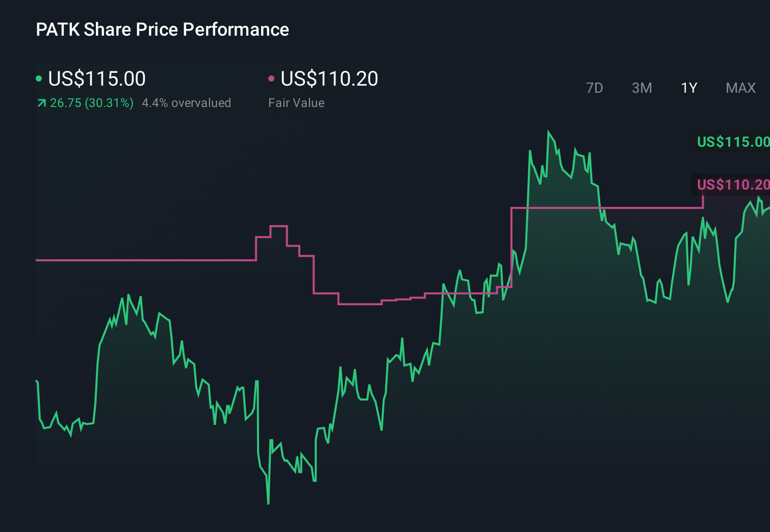Image resolution: width=770 pixels, height=532 pixels.
Task: Select the US$115.00 price tag on the right
Action: 732,142
